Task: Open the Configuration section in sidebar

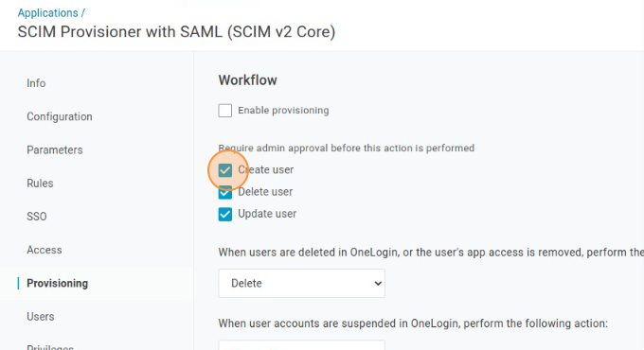Action: (60, 116)
